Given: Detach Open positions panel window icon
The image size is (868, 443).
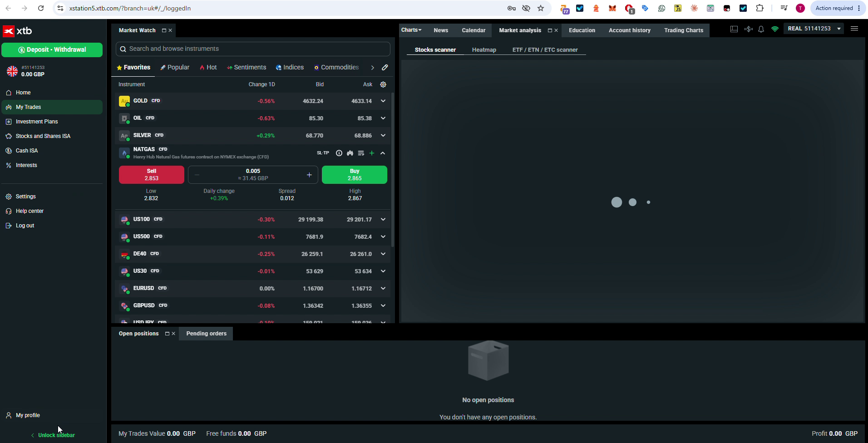Looking at the screenshot, I should click(167, 334).
